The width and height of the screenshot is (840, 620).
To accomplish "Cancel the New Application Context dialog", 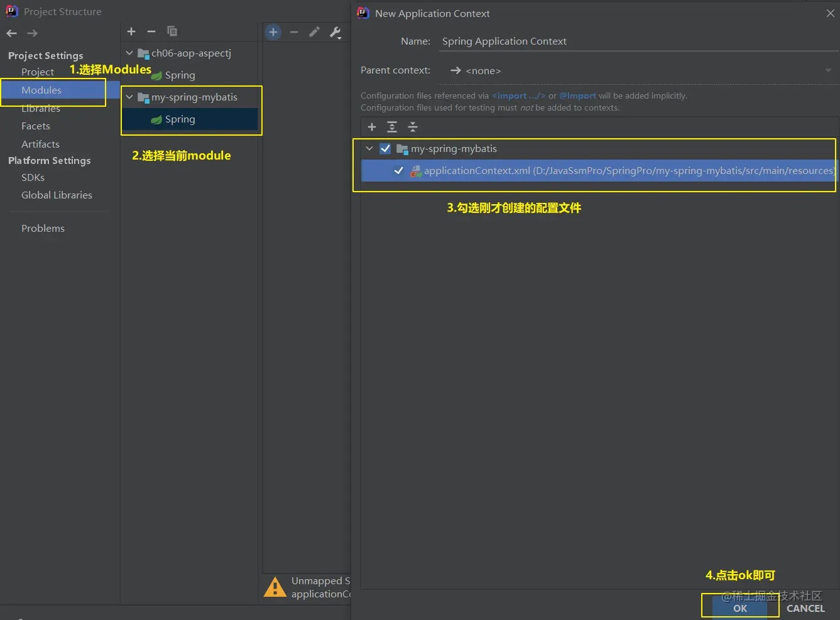I will (x=805, y=608).
